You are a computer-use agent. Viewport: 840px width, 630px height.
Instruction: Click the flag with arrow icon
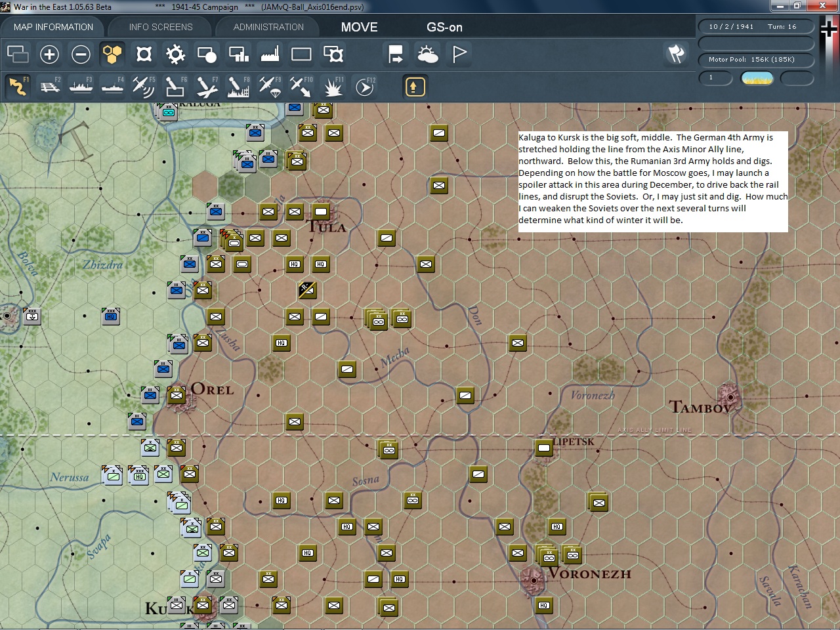(396, 54)
